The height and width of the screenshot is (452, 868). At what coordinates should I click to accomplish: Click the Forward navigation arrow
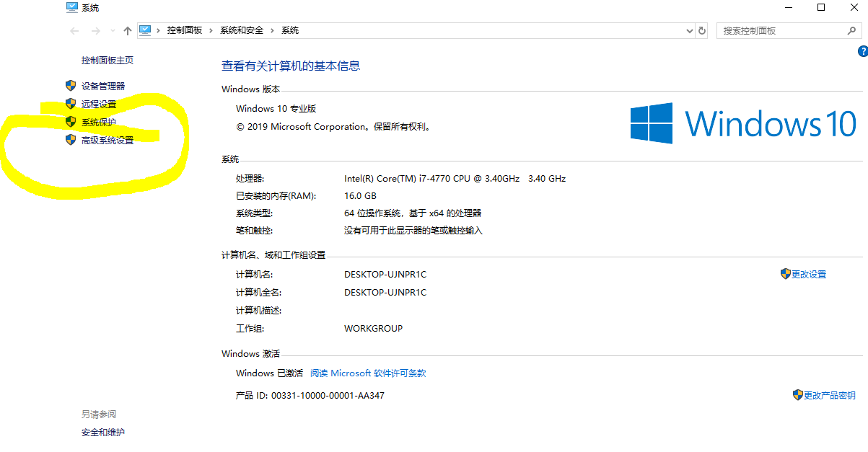click(95, 31)
